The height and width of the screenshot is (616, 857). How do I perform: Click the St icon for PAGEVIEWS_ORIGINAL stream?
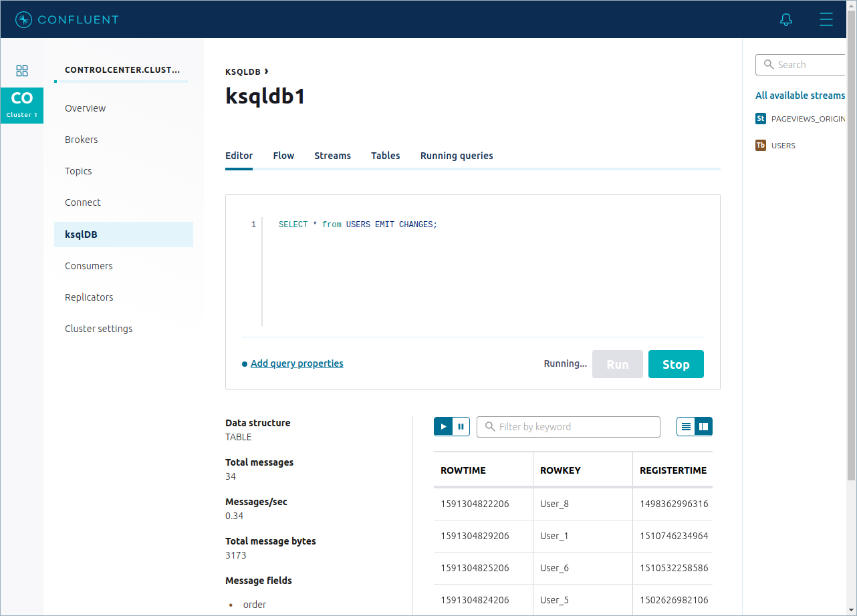tap(761, 118)
